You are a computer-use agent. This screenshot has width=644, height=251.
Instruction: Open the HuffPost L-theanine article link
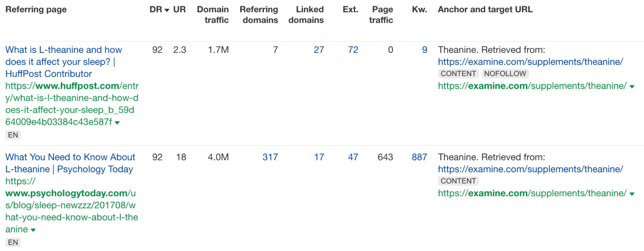coord(64,62)
